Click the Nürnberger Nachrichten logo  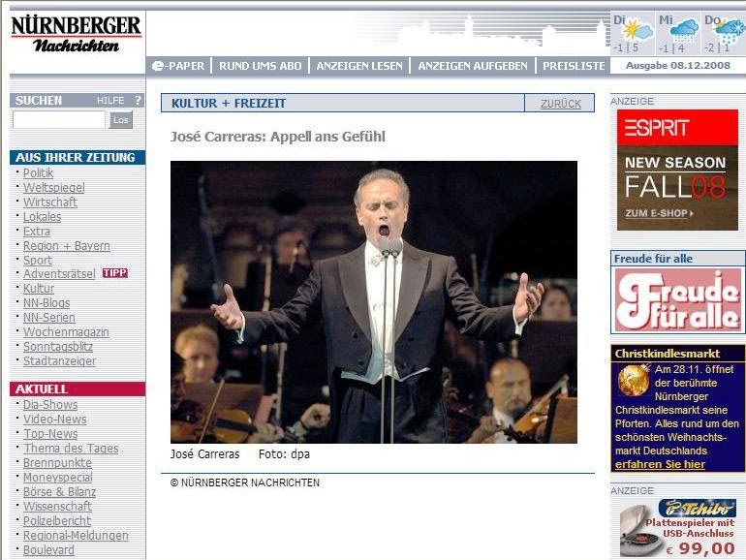pos(77,34)
